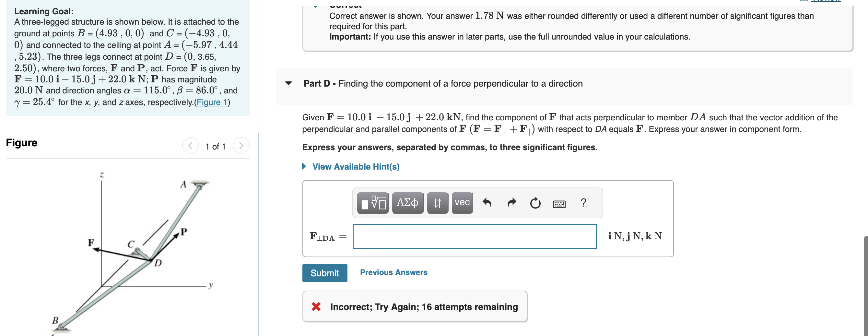Undo the last answer entry
This screenshot has height=336, width=868.
point(487,203)
